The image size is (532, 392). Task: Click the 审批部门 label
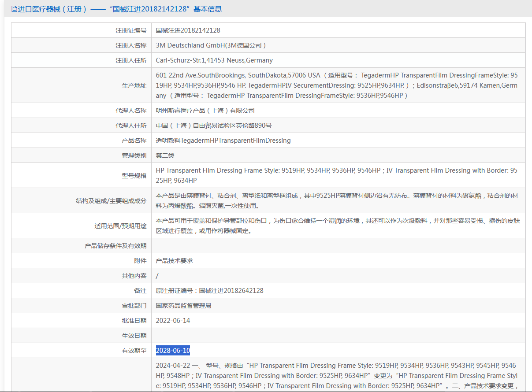[x=134, y=306]
